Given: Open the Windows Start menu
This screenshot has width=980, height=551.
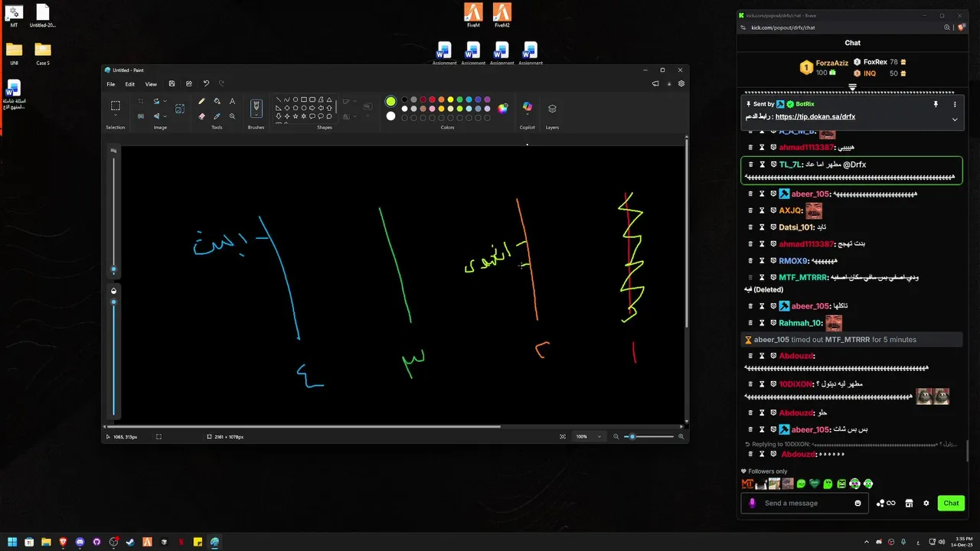Looking at the screenshot, I should pyautogui.click(x=12, y=542).
